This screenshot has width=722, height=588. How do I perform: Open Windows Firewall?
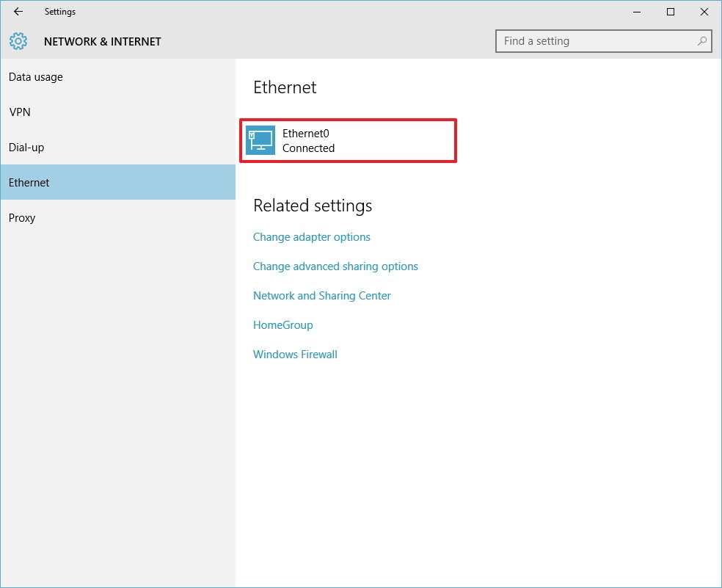tap(295, 354)
